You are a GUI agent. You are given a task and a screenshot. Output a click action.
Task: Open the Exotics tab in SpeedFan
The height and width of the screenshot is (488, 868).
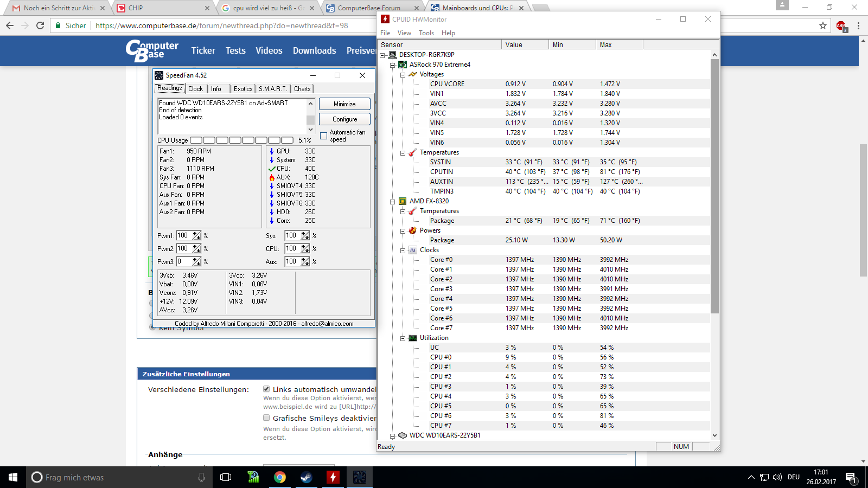(243, 89)
